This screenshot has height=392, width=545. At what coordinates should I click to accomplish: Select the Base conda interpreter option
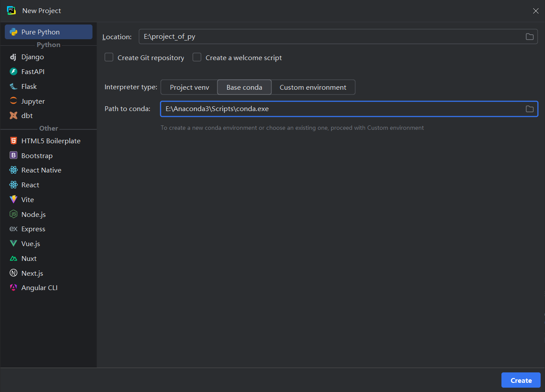(x=244, y=87)
